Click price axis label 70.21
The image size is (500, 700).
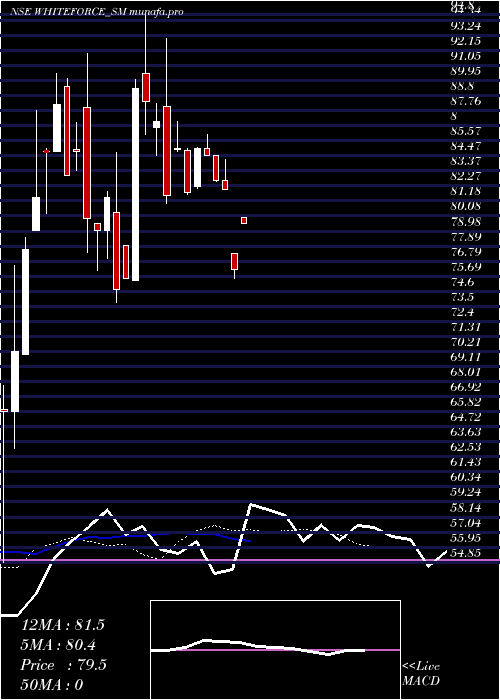pos(465,342)
